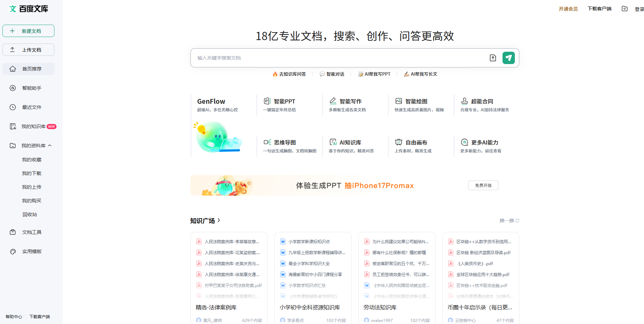Click the 免费开抽 button on the banner
The height and width of the screenshot is (324, 644).
(483, 185)
